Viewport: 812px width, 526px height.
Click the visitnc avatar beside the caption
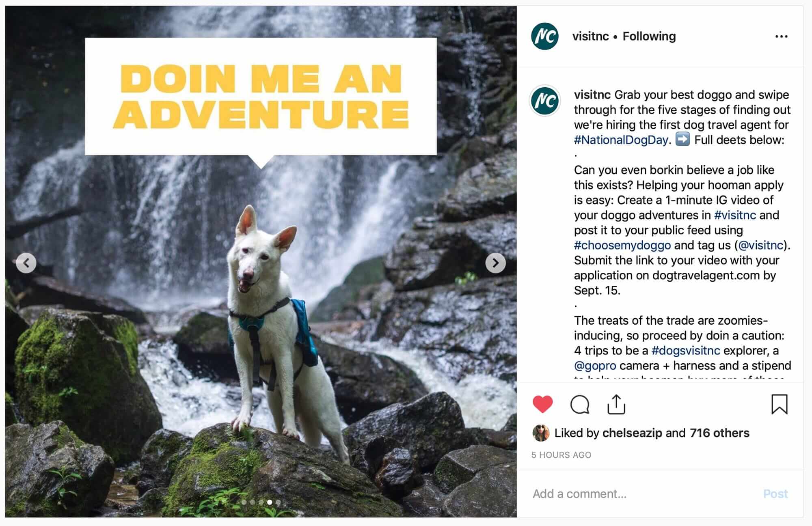[544, 101]
